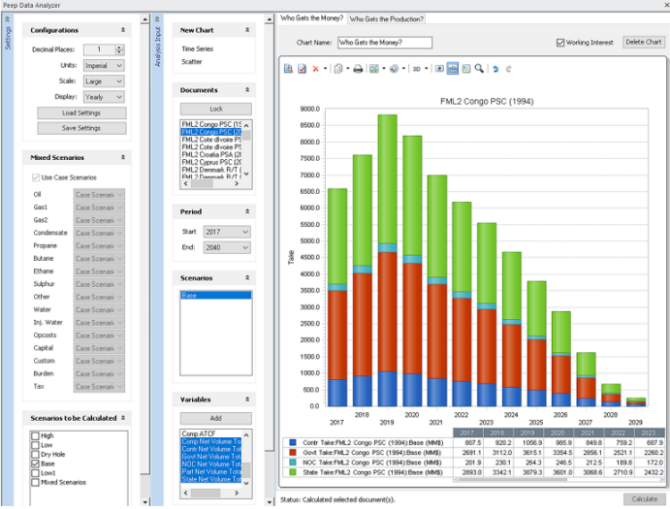Click the red Govt Take legend swatch
This screenshot has width=670, height=509.
point(293,452)
